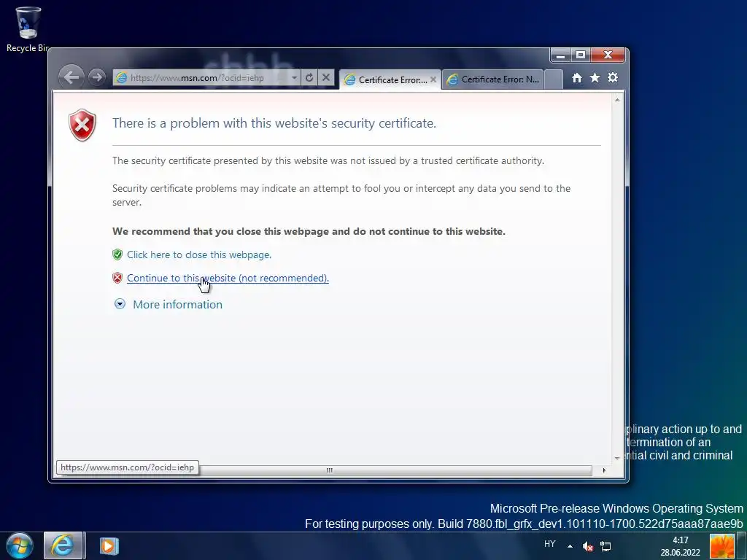The image size is (747, 560).
Task: Click the orange flower icon in taskbar corner
Action: tap(722, 546)
